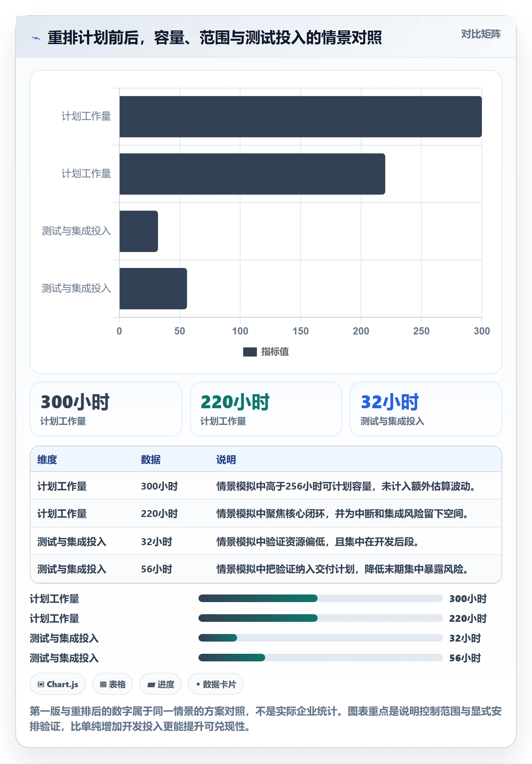Screen dimensions: 532x764
Task: Toggle the 指标值 legend entry under the chart
Action: [266, 352]
